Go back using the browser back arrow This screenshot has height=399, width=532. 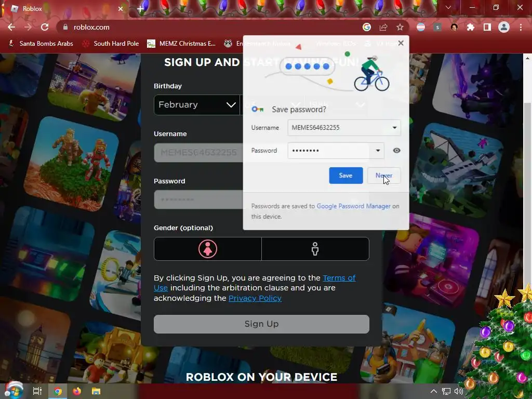[x=11, y=27]
